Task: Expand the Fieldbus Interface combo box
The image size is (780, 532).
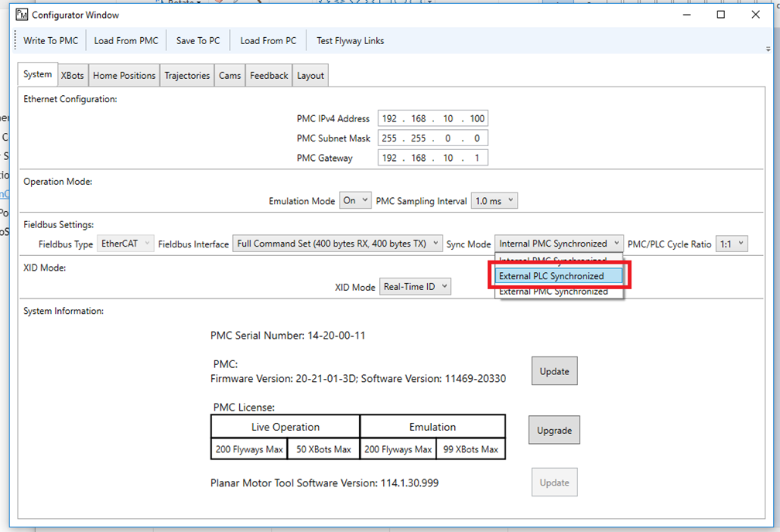Action: pos(338,244)
